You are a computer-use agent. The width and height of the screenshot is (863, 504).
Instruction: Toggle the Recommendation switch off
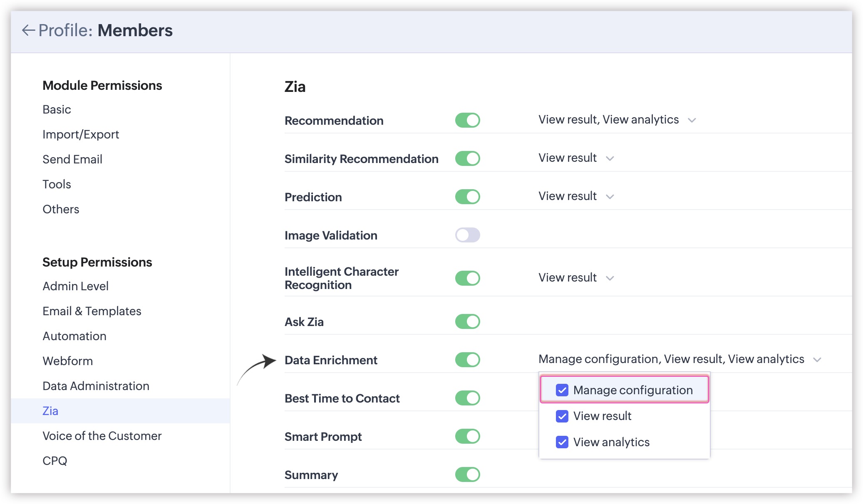coord(467,120)
